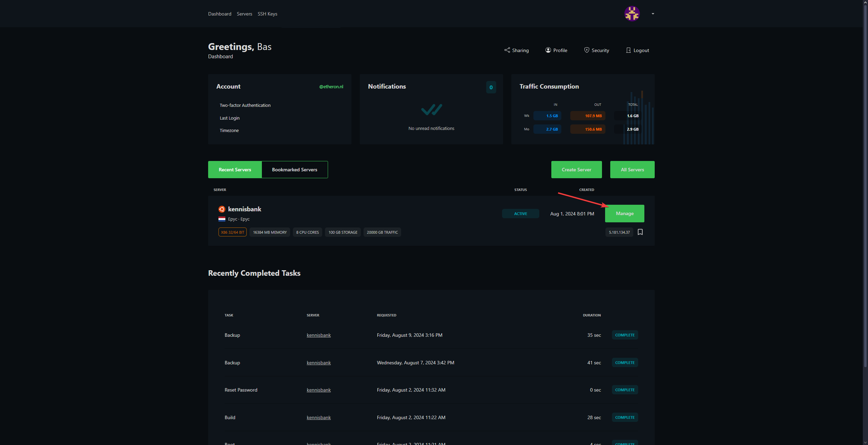Click the All Servers button

coord(632,170)
